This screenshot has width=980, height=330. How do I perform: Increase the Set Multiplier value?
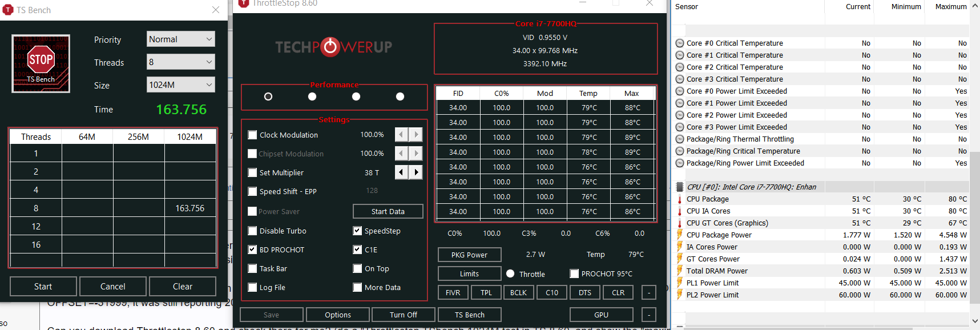416,172
